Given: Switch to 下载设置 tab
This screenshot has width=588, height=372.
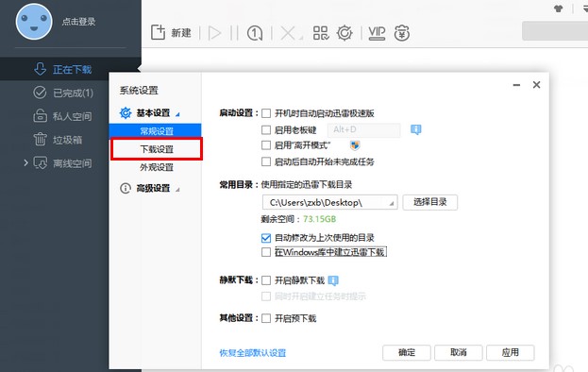Looking at the screenshot, I should [157, 149].
